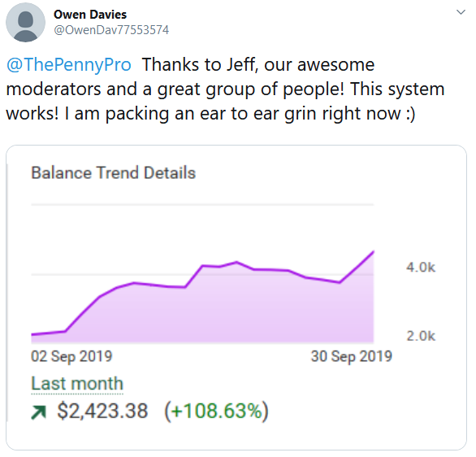Click the Balance Trend Details heading

[x=114, y=172]
